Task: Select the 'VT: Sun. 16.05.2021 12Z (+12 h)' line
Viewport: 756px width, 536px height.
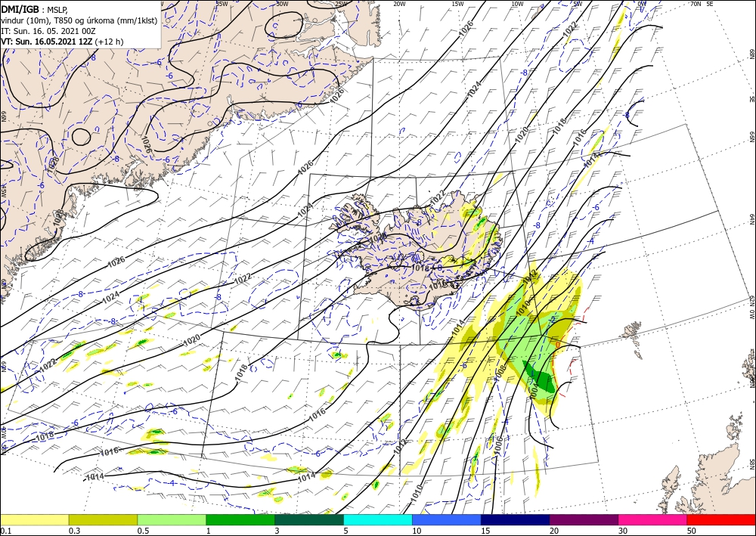Action: (x=62, y=42)
